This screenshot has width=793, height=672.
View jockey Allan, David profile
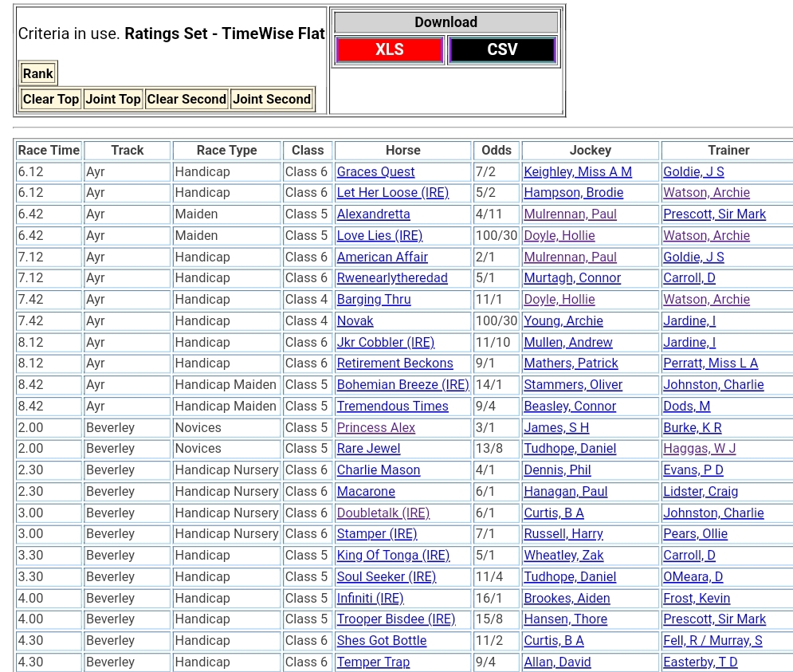(x=557, y=662)
